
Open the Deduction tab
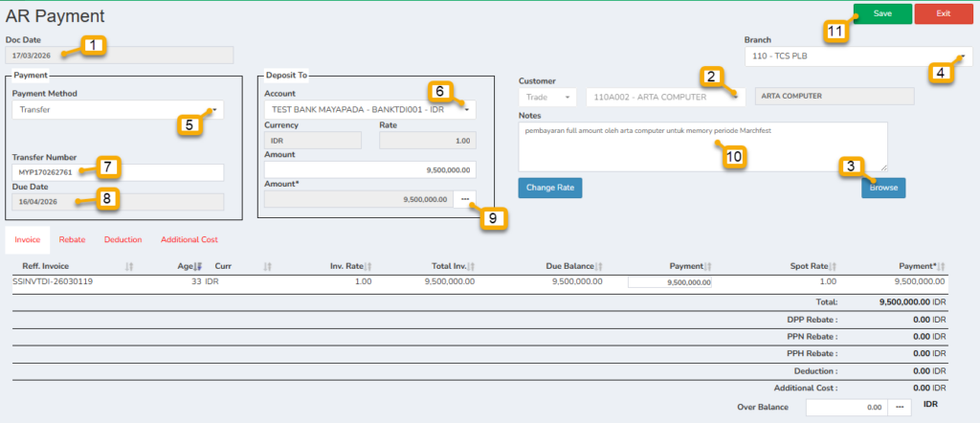tap(122, 239)
